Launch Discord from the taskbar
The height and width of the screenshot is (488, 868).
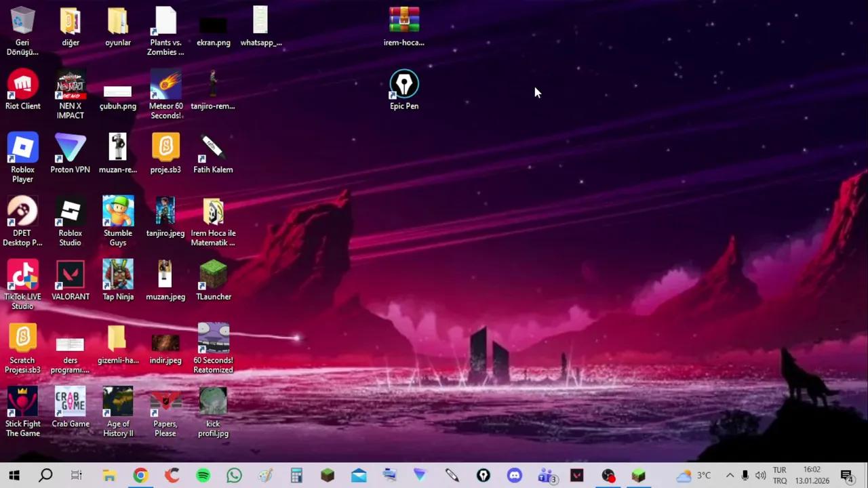click(x=515, y=476)
